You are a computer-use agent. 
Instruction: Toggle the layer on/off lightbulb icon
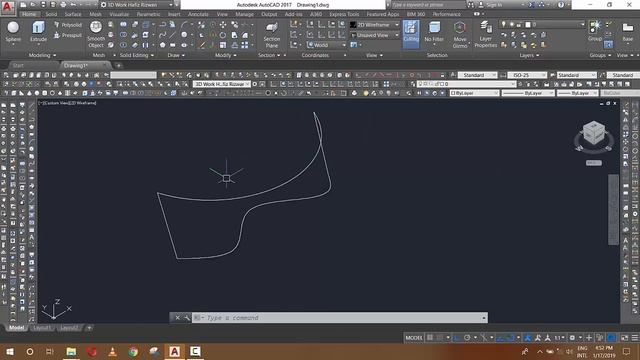point(504,24)
